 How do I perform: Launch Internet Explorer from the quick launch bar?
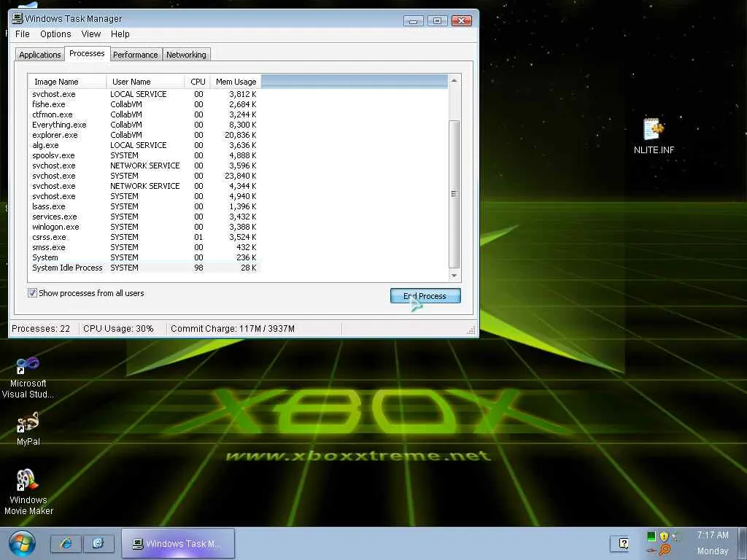66,543
